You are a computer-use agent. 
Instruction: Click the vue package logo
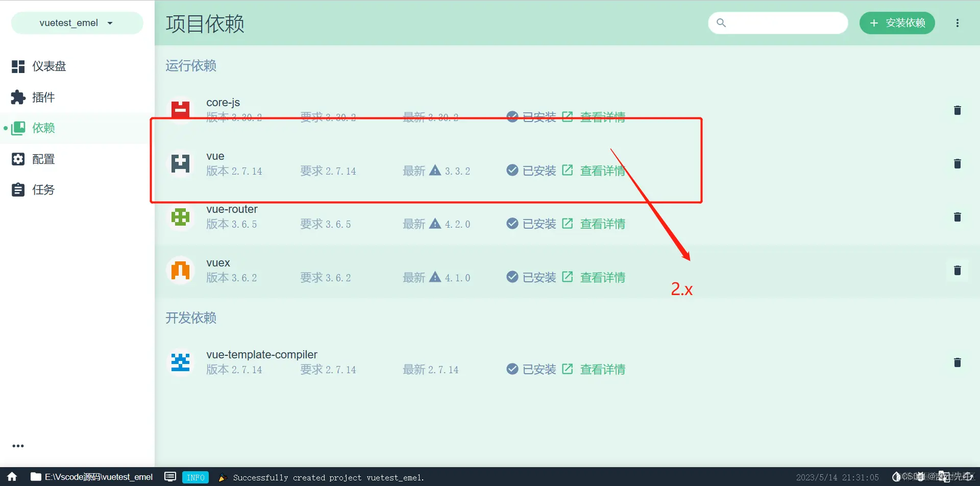point(180,164)
